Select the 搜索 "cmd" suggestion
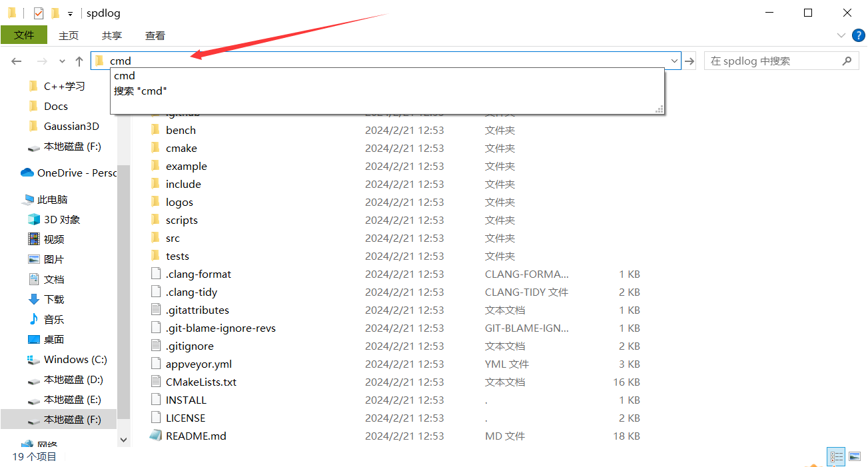This screenshot has height=467, width=868. point(141,91)
